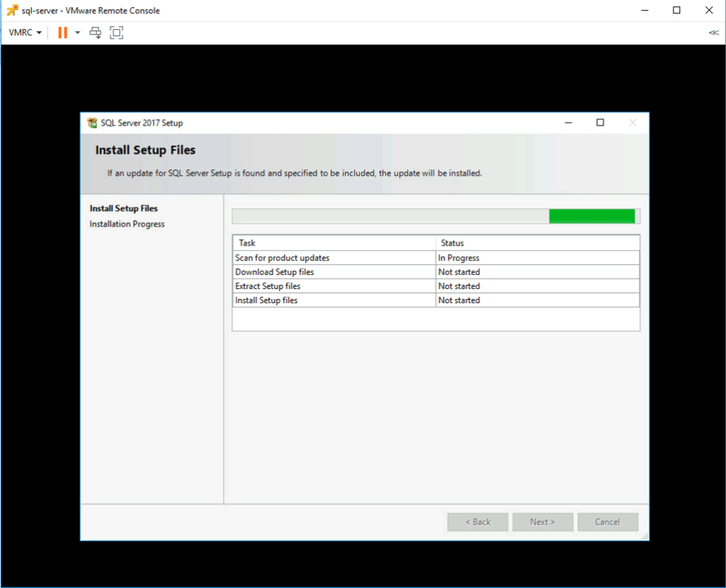Pause the virtual machine from VMRC toolbar
Image resolution: width=726 pixels, height=588 pixels.
point(62,33)
